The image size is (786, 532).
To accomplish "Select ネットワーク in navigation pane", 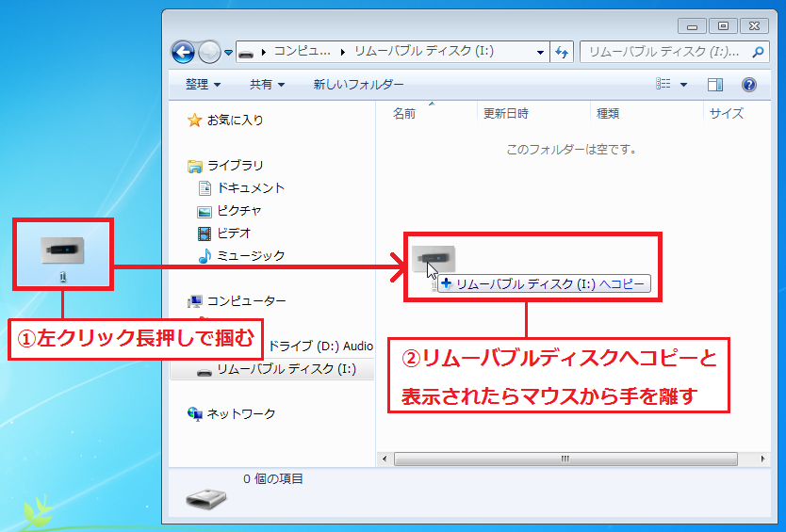I will (241, 413).
